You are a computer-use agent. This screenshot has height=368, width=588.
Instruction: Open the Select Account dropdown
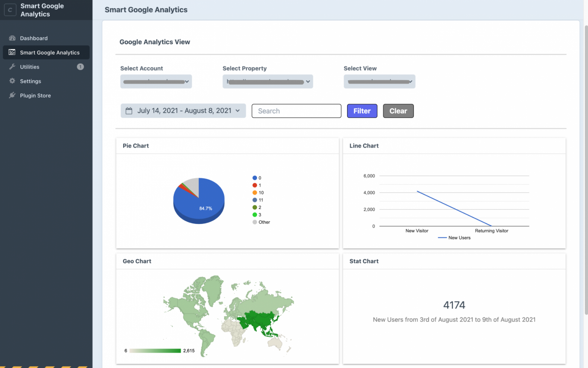(156, 82)
